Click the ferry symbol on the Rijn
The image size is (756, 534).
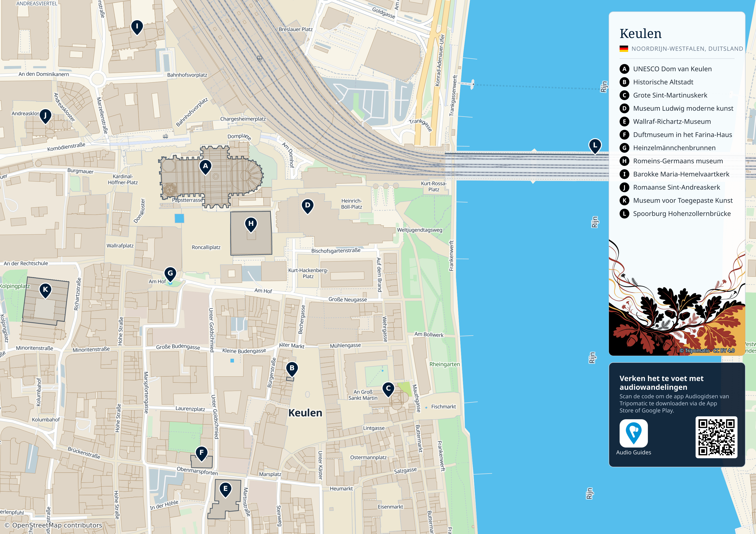click(x=473, y=84)
